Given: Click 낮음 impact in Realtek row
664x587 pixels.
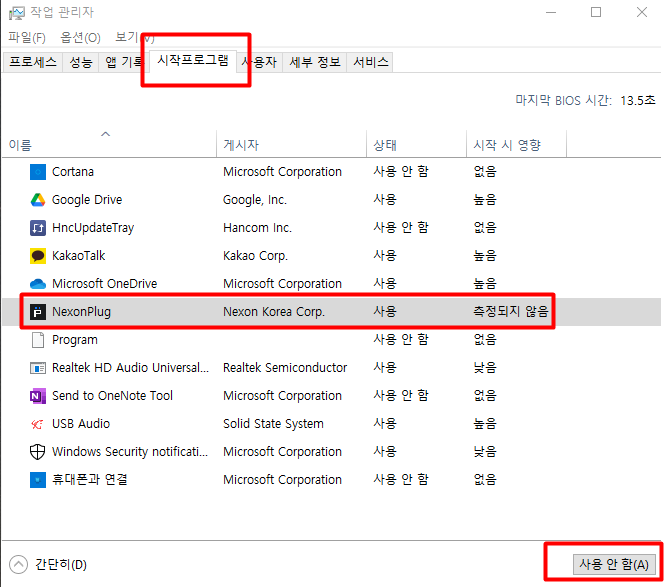Looking at the screenshot, I should click(x=484, y=368).
